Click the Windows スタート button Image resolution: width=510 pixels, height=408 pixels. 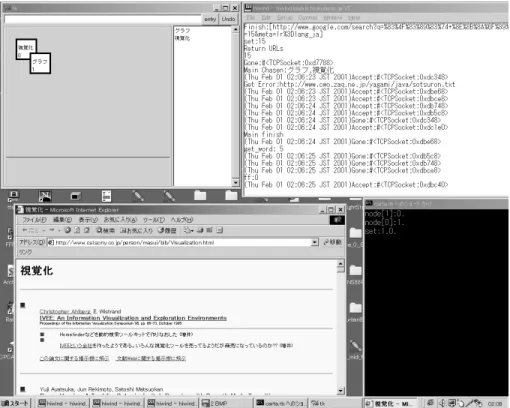pos(15,403)
